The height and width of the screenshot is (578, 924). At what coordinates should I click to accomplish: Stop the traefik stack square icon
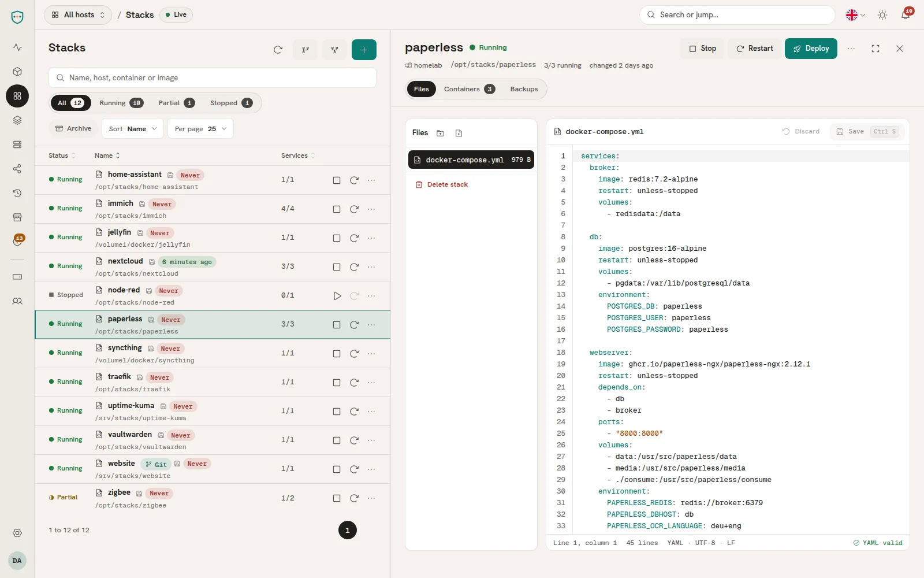pyautogui.click(x=337, y=383)
